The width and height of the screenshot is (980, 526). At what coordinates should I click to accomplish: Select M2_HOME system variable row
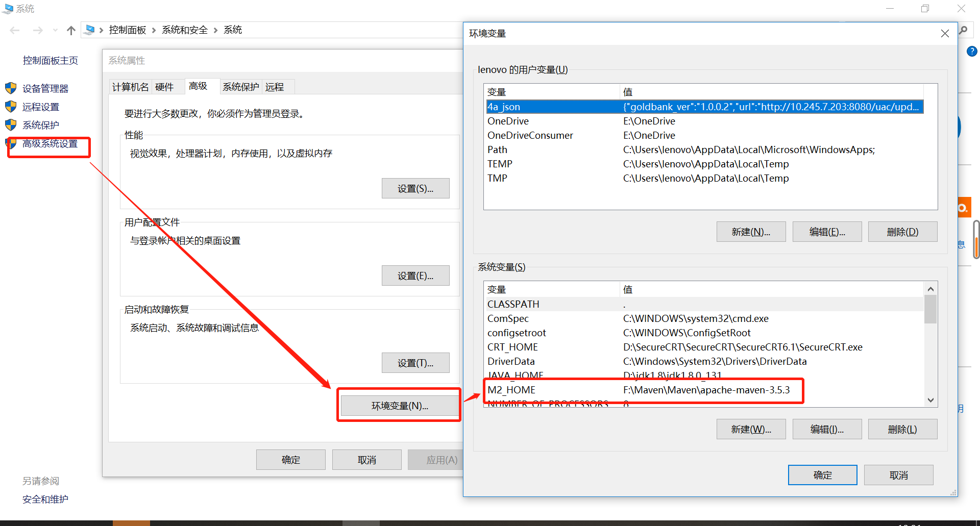pyautogui.click(x=704, y=390)
